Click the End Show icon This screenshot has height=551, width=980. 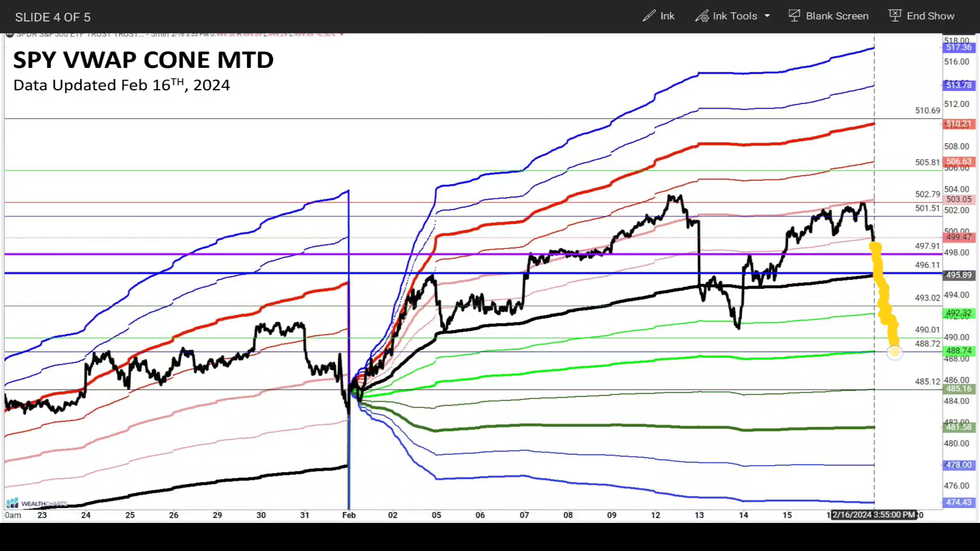[895, 15]
